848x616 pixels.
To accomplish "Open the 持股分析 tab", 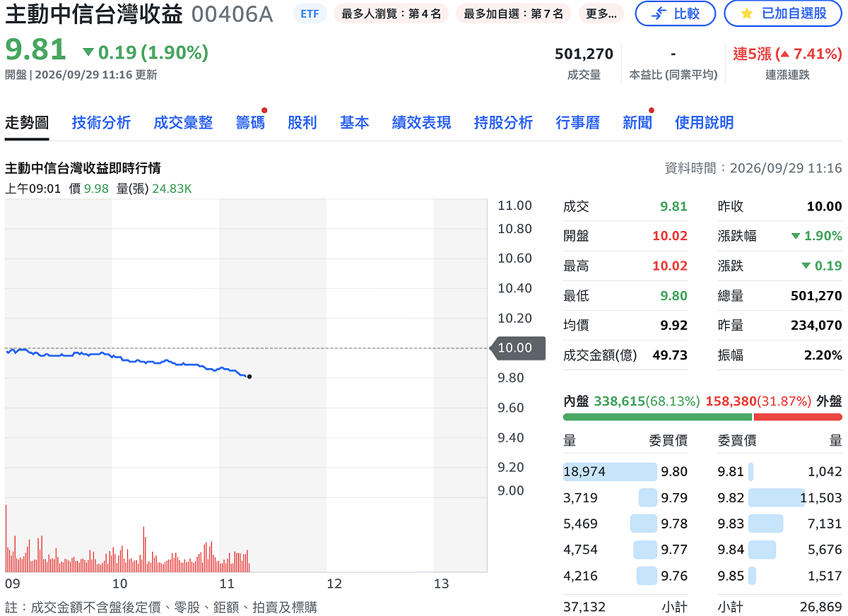I will tap(503, 122).
